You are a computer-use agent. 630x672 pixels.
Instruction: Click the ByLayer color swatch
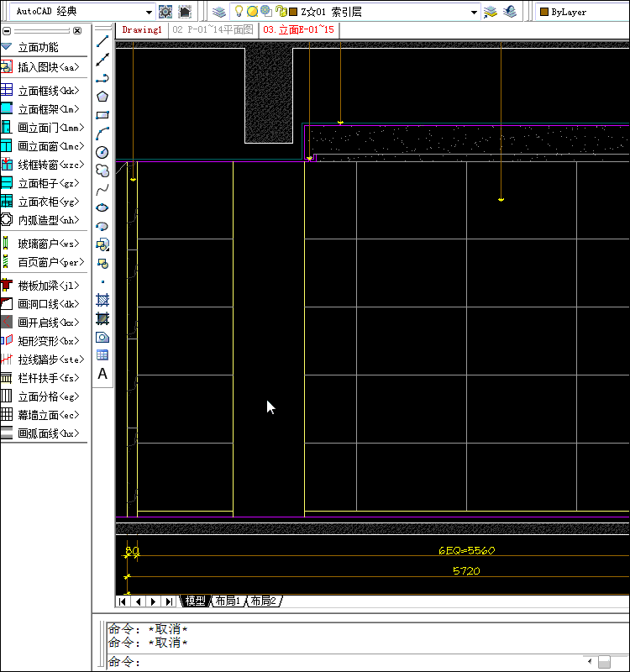pos(544,13)
